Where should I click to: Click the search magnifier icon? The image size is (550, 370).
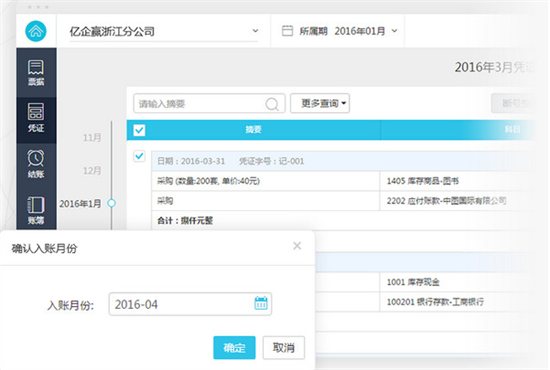coord(272,104)
